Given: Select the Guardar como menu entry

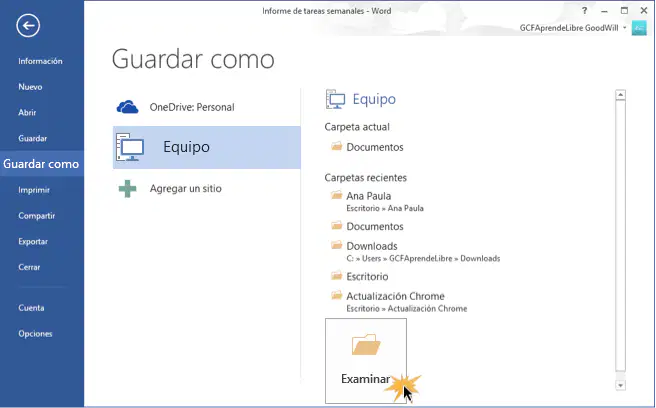Looking at the screenshot, I should click(x=41, y=164).
